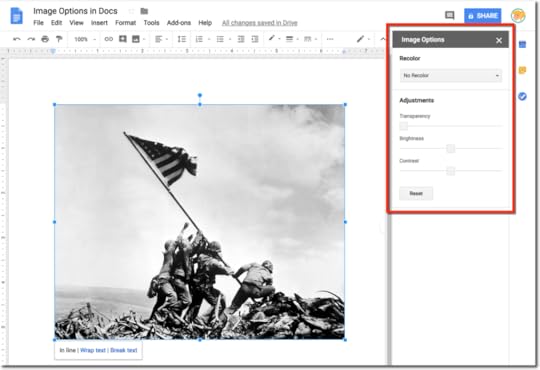Image resolution: width=540 pixels, height=370 pixels.
Task: Close the Image Options panel
Action: click(x=499, y=40)
